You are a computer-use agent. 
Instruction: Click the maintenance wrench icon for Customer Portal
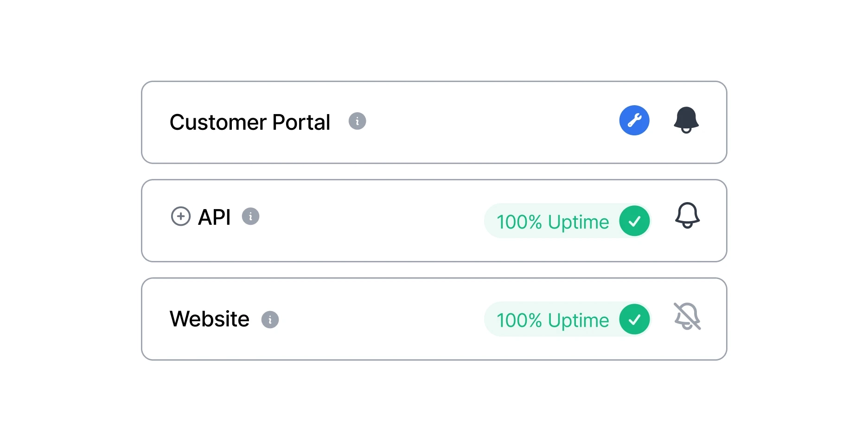coord(634,120)
